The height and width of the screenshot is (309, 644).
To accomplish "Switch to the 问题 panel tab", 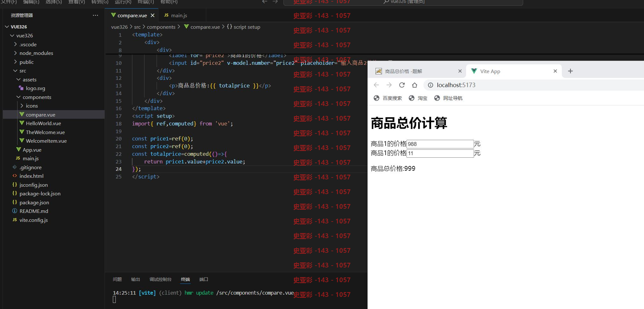I will click(x=117, y=279).
